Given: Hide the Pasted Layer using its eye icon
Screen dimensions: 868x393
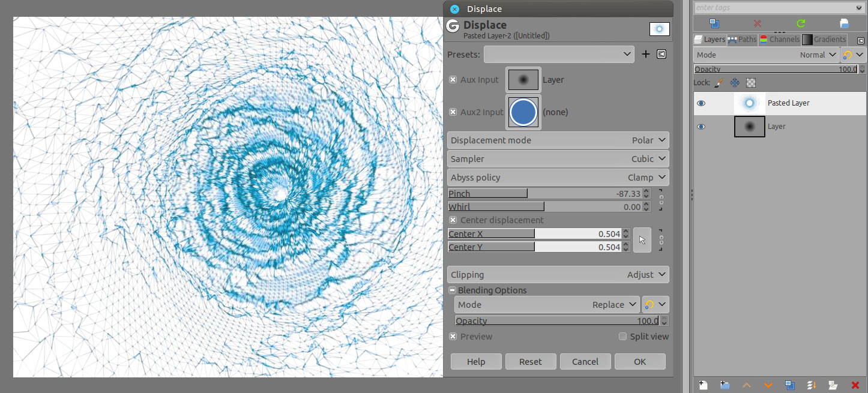Looking at the screenshot, I should 701,103.
